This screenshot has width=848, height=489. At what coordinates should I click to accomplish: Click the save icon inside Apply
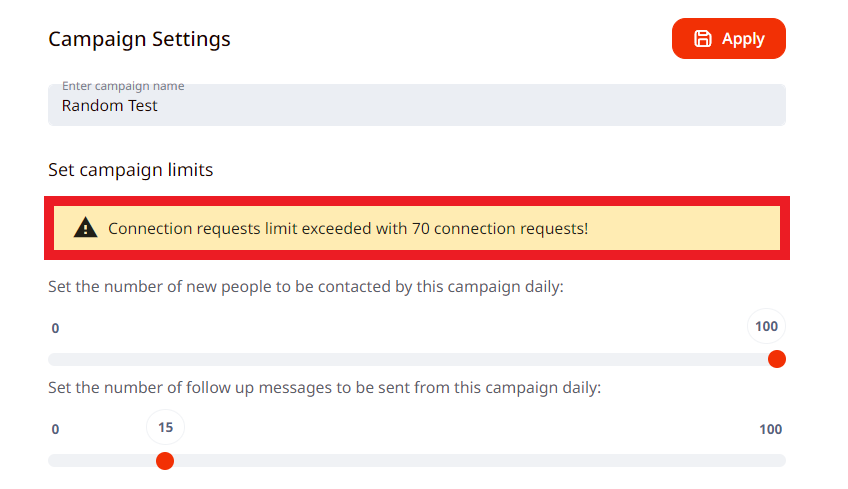coord(703,39)
